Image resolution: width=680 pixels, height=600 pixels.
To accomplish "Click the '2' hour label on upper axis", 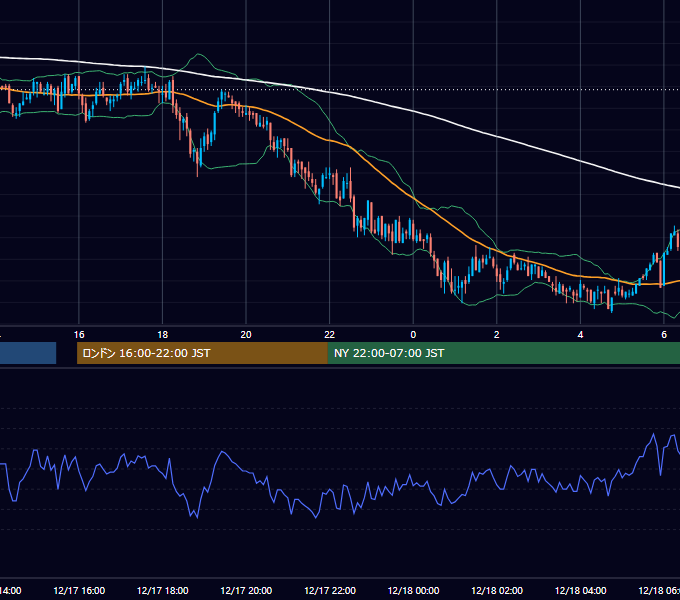I will tap(497, 335).
